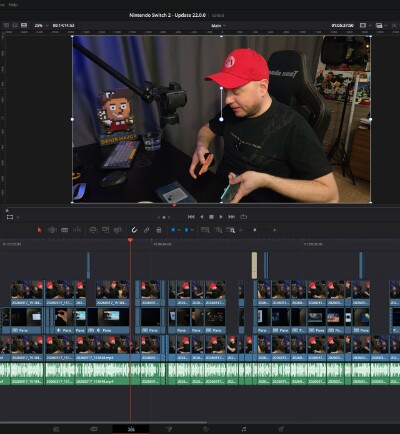Open the marker color dropdown arrow
The image size is (400, 434).
(x=192, y=230)
